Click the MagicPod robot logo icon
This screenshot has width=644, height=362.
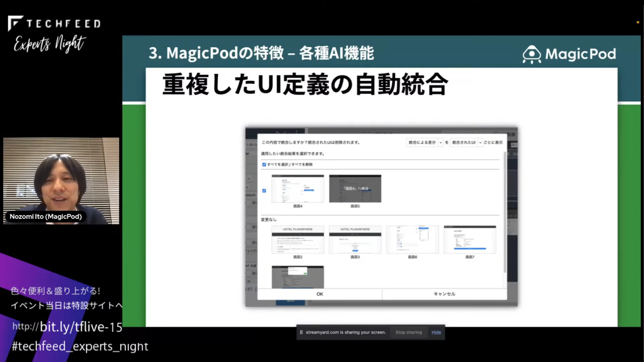click(531, 54)
